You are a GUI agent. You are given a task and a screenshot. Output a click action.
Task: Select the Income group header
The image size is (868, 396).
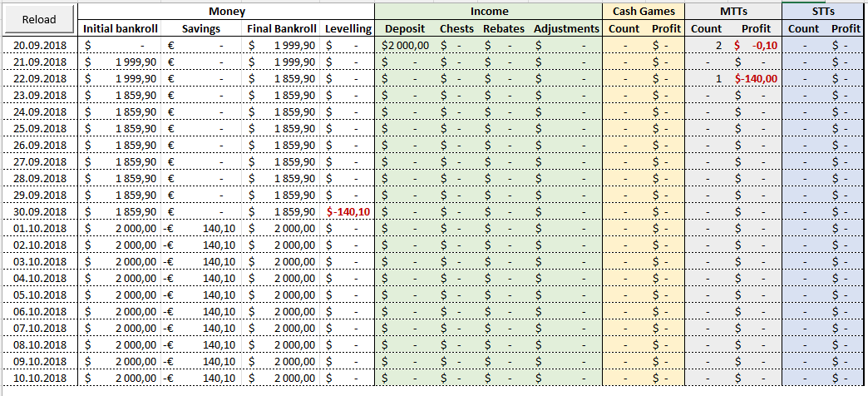click(x=489, y=12)
